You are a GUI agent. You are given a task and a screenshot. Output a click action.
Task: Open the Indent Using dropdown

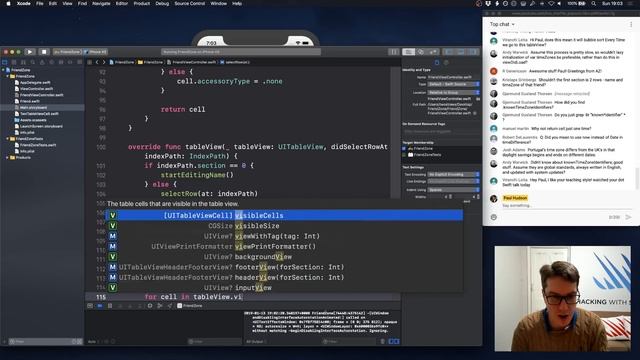click(453, 190)
